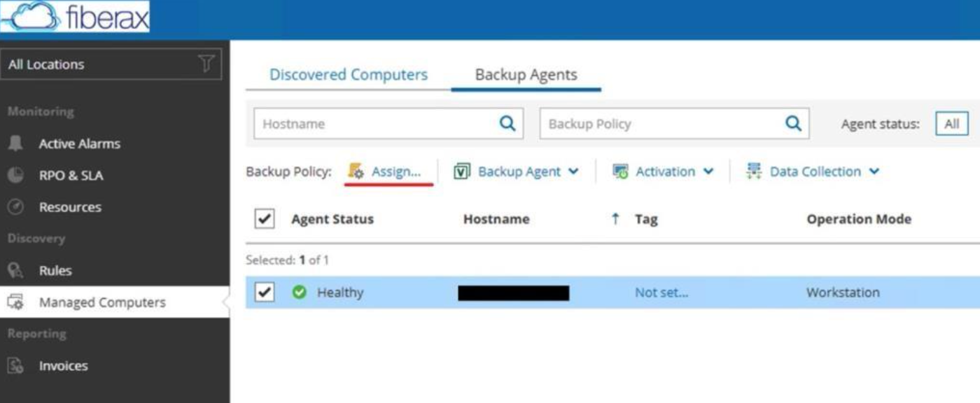Click the green Healthy status checkmark icon
The height and width of the screenshot is (403, 980).
[x=300, y=292]
